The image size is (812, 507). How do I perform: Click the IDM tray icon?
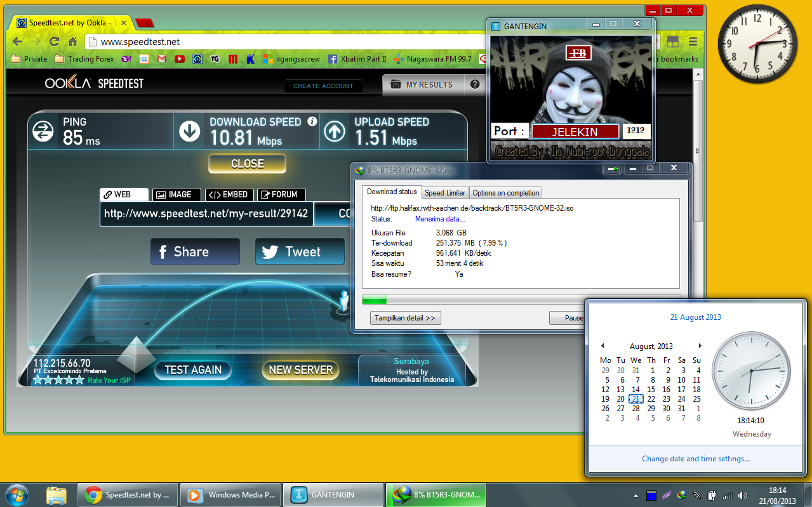click(x=681, y=495)
